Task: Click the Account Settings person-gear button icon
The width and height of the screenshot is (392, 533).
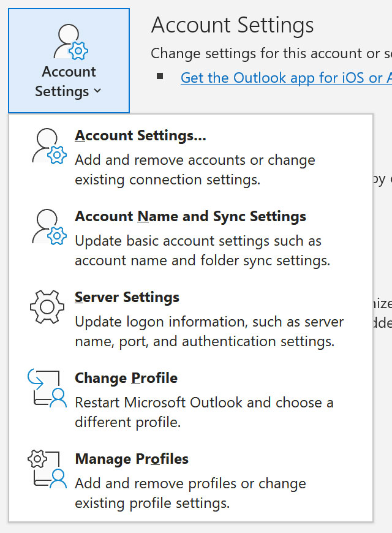Action: 70,42
